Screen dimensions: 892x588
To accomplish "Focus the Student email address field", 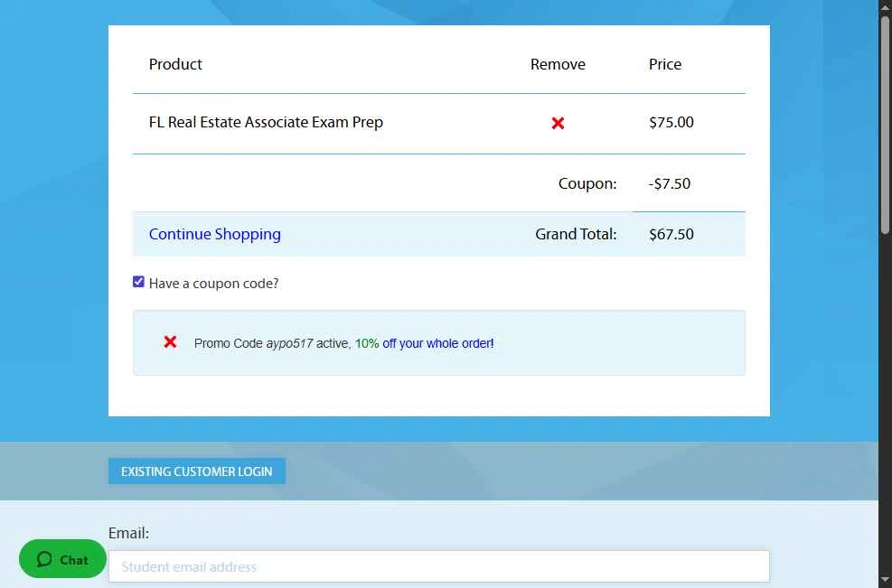I will click(438, 566).
